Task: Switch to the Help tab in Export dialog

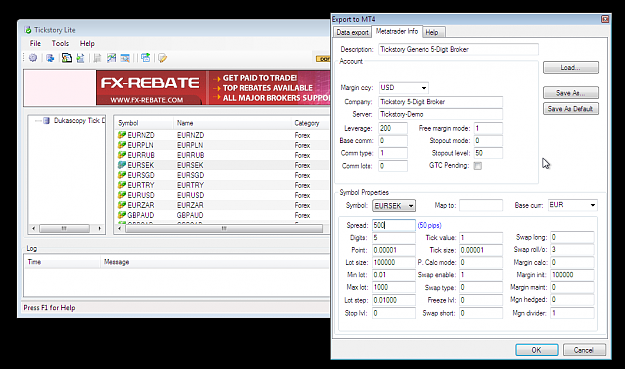Action: tap(432, 32)
